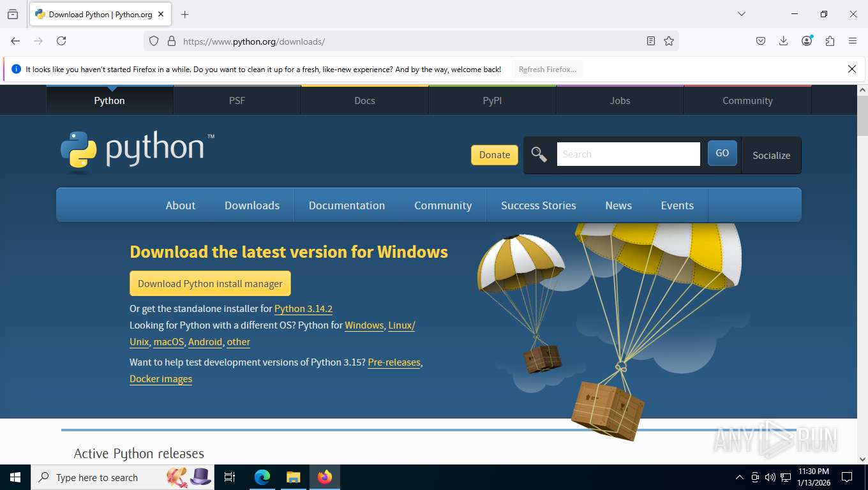Click the Python logo
Screen dimensions: 868x490
click(137, 152)
